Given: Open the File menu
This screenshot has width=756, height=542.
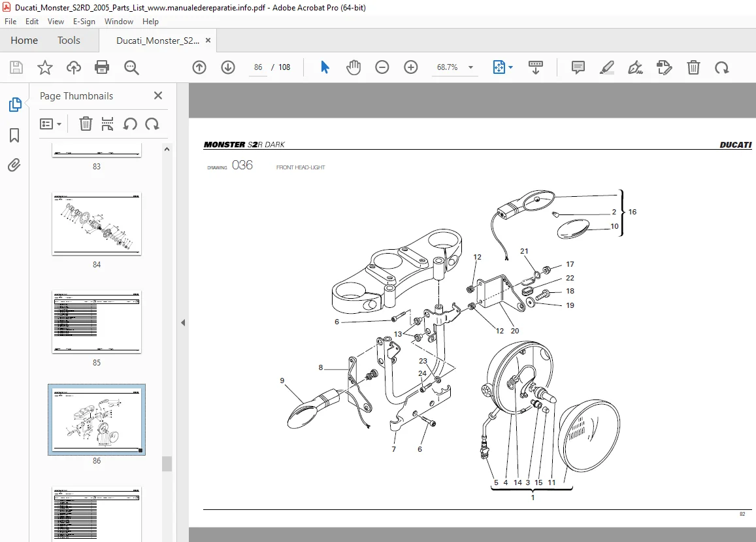Looking at the screenshot, I should click(x=10, y=21).
